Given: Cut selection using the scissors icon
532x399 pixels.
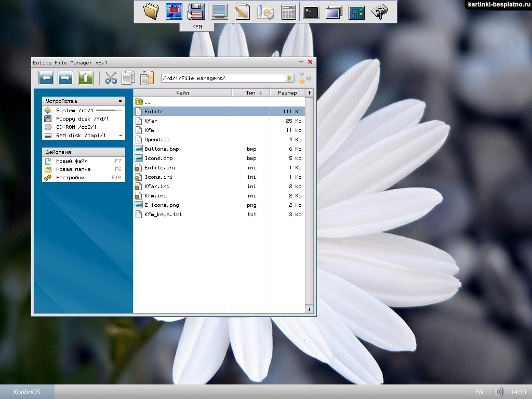Looking at the screenshot, I should click(x=111, y=78).
